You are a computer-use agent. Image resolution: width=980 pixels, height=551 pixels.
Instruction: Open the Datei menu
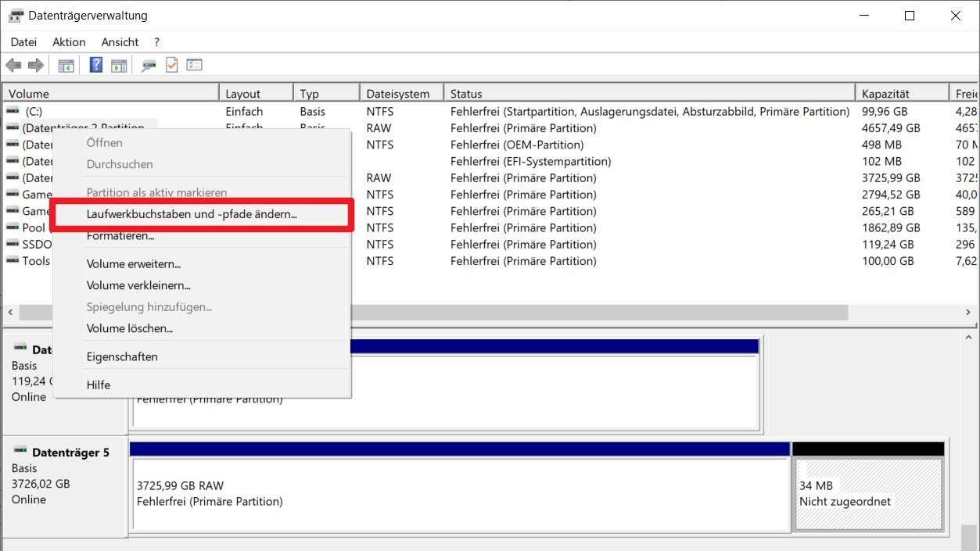23,42
